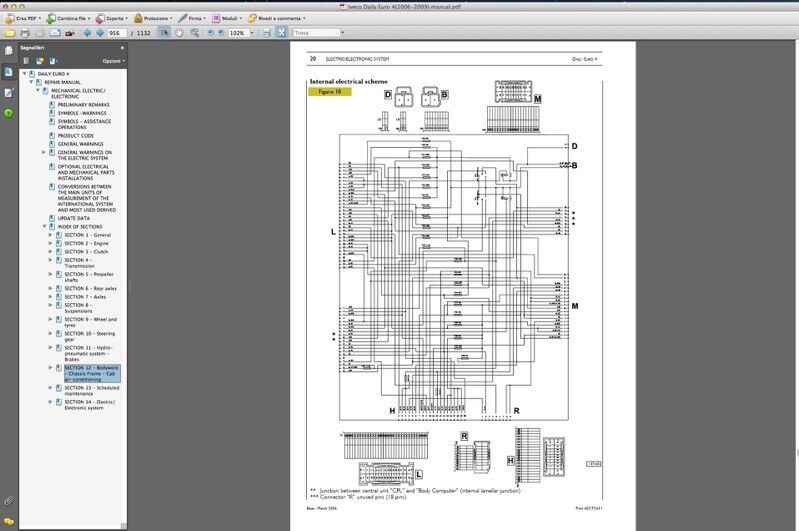Close the Segnalibri panel
799x531 pixels.
point(123,47)
